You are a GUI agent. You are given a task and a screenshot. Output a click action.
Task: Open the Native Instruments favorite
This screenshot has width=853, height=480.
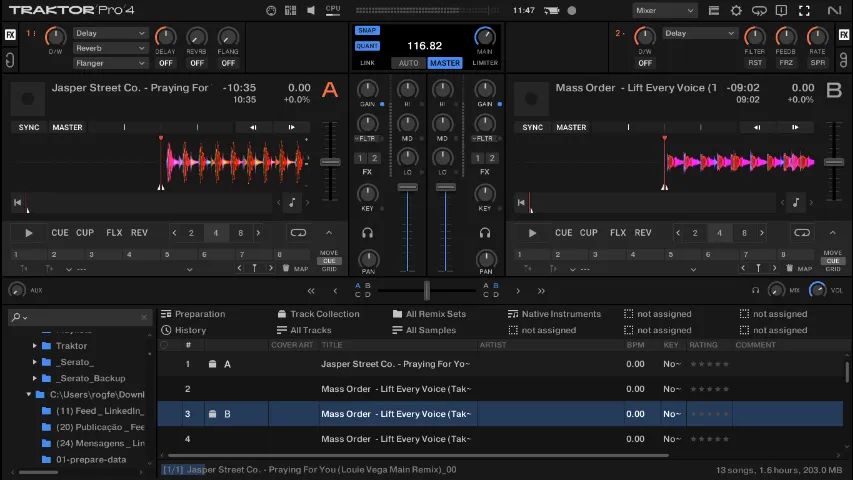click(x=554, y=314)
